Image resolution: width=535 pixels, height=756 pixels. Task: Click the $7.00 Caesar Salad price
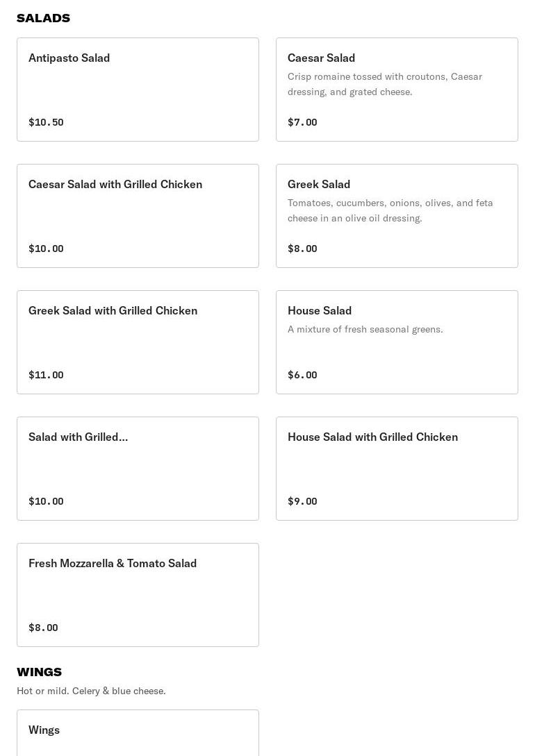point(302,123)
